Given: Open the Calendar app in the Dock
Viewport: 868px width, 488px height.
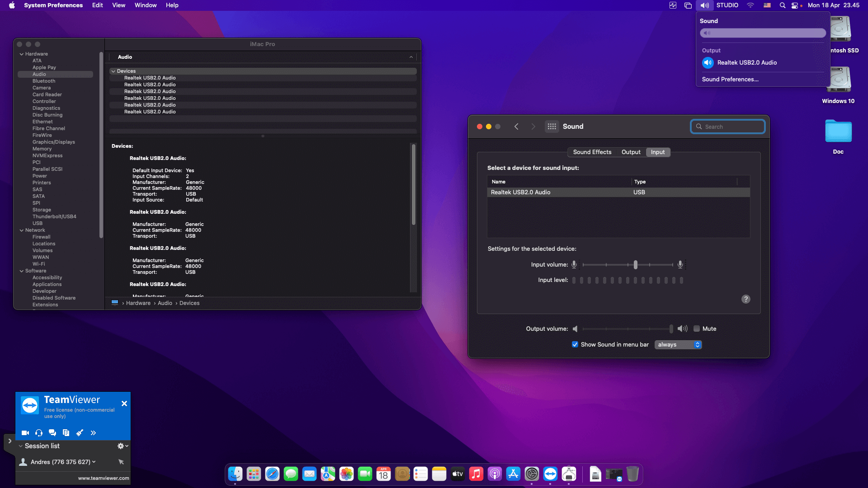Looking at the screenshot, I should coord(383,474).
